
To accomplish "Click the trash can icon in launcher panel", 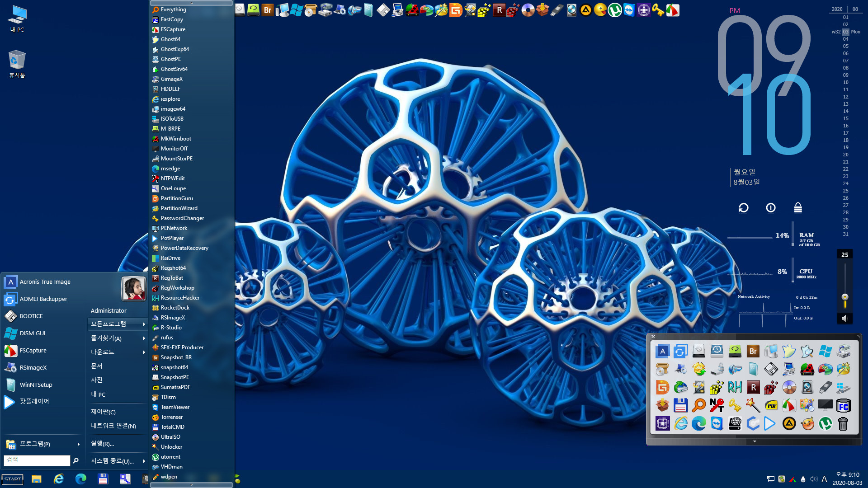I will pos(843,423).
